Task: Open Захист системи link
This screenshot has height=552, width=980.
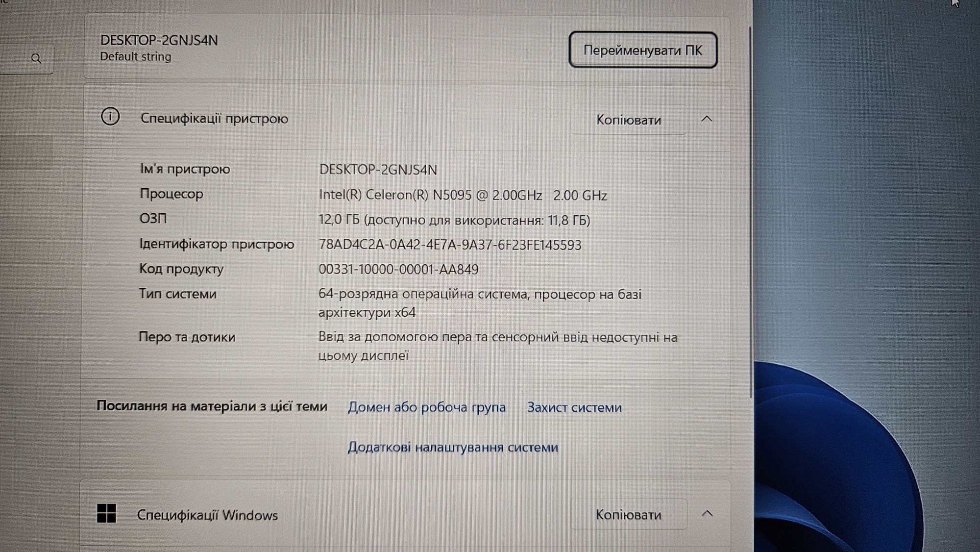Action: pos(574,407)
